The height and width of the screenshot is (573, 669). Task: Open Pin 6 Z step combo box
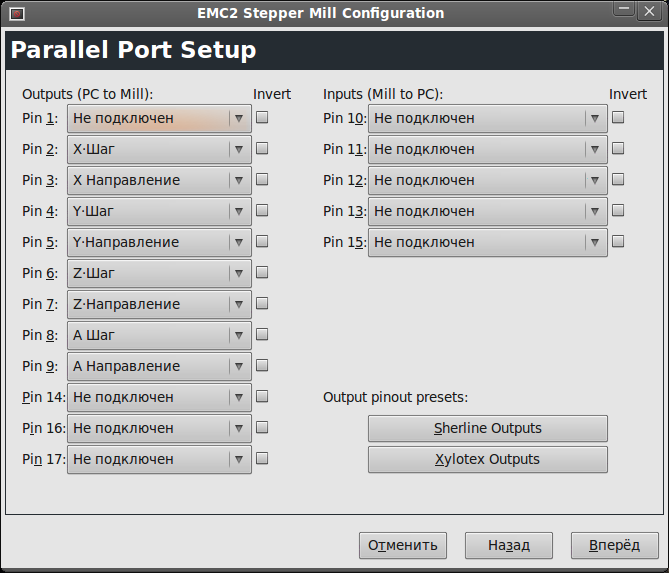(x=159, y=274)
